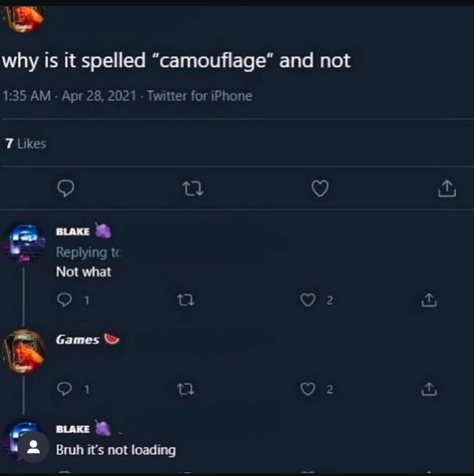474x476 pixels.
Task: Open the Games profile picture in replies
Action: click(24, 351)
